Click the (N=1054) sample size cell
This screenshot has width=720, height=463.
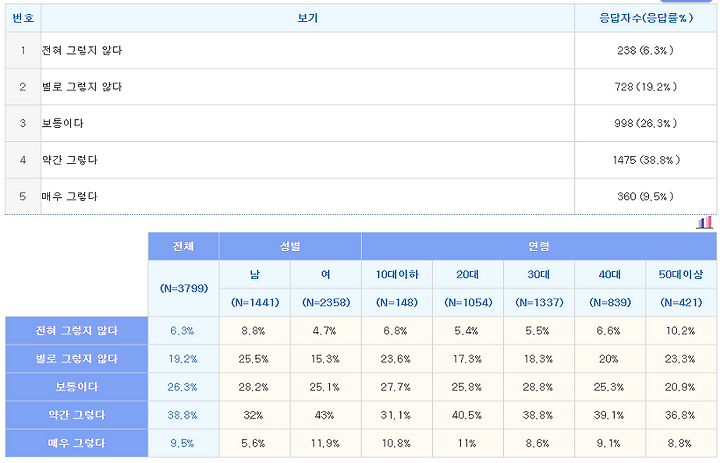468,302
